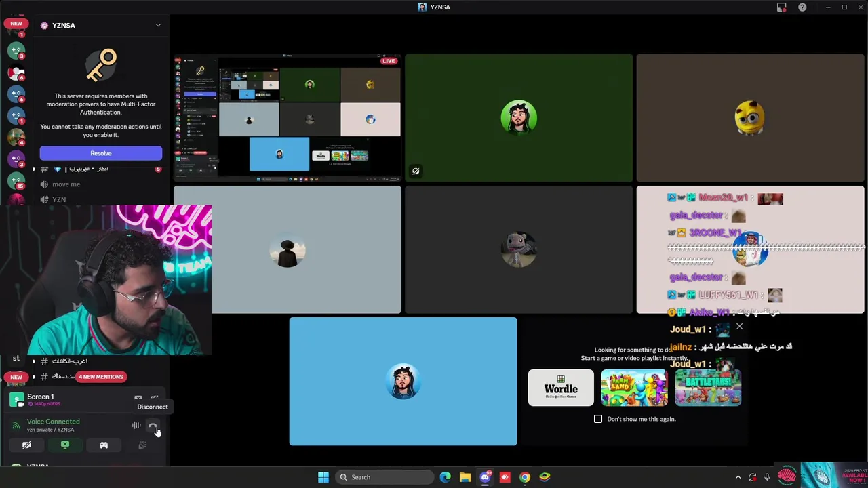Select the LIVE screen share stream tile
The height and width of the screenshot is (488, 868).
[x=288, y=118]
